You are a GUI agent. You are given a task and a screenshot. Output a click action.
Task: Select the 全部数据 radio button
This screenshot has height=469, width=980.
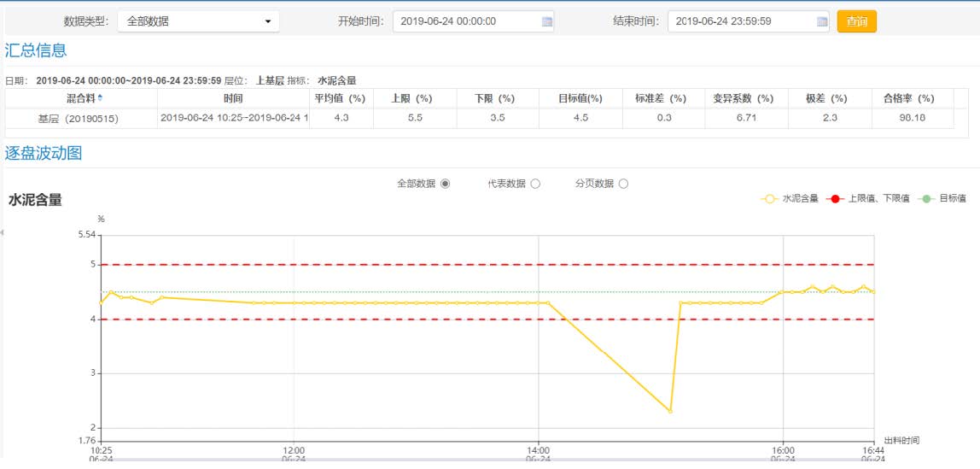point(445,184)
